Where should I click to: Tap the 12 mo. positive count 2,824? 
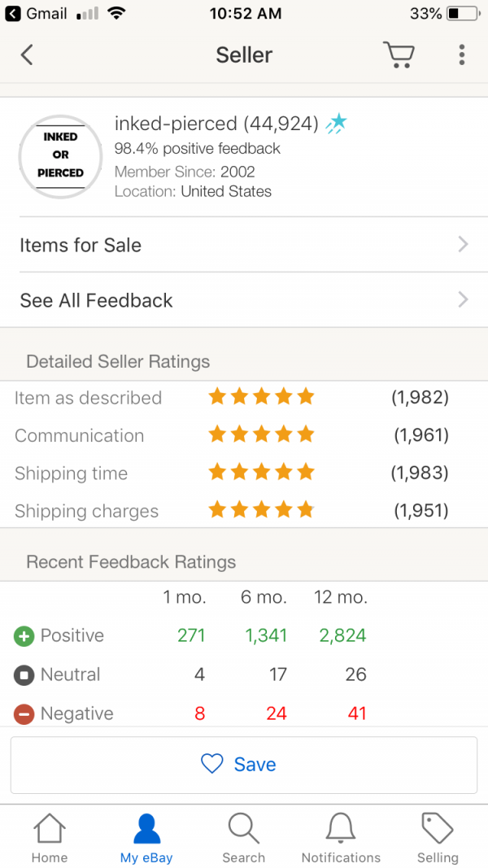pyautogui.click(x=342, y=636)
